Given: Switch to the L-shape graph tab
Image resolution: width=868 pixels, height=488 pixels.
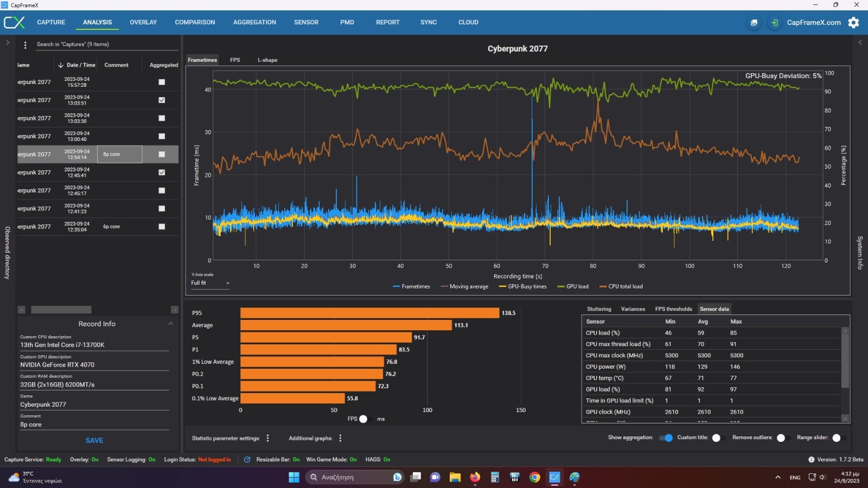Looking at the screenshot, I should [267, 60].
